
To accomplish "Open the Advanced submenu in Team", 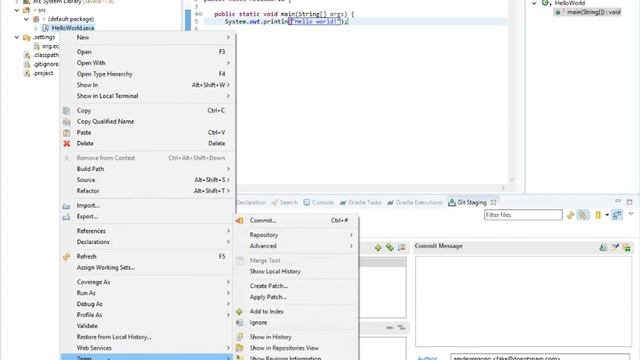I will [296, 246].
